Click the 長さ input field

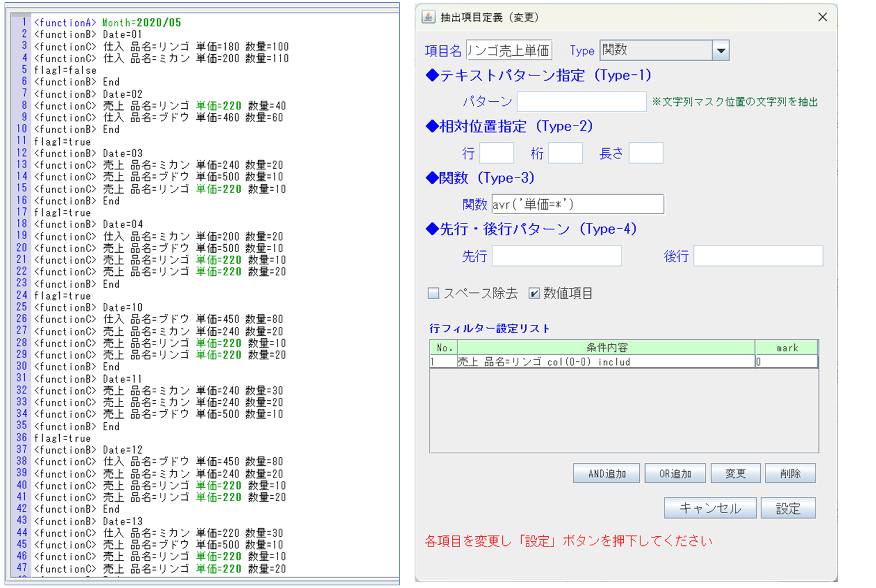tap(646, 153)
